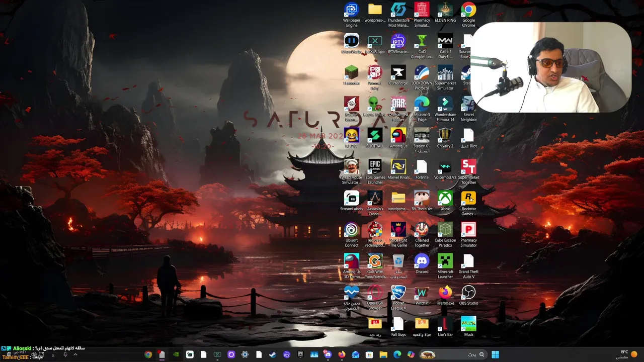Viewport: 644px width, 362px height.
Task: Launch Ubisoft Connect shortcut
Action: pos(351,235)
